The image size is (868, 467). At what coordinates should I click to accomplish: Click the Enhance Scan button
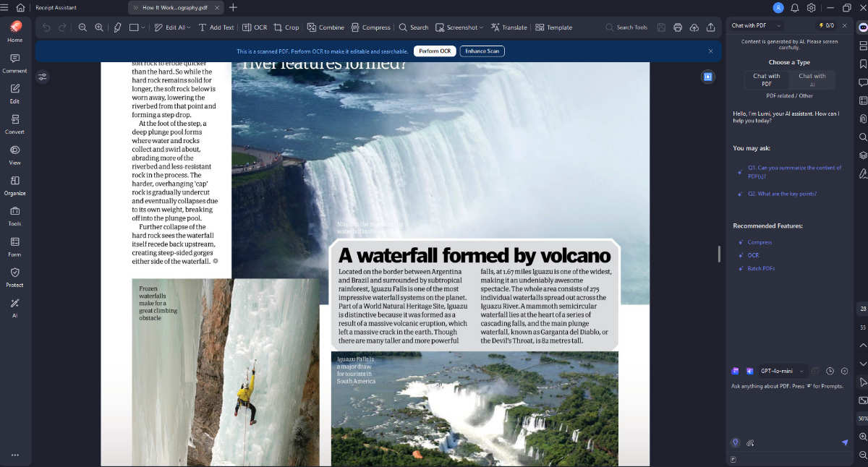482,51
